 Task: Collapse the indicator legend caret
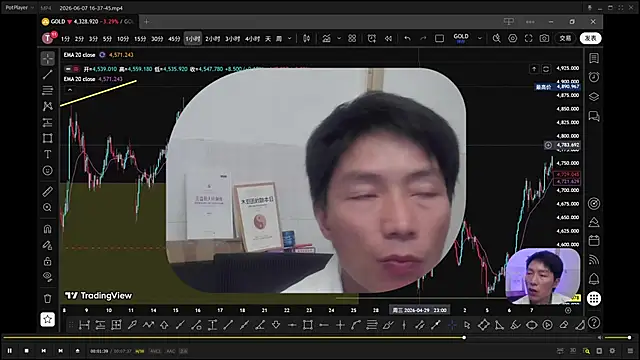70,90
